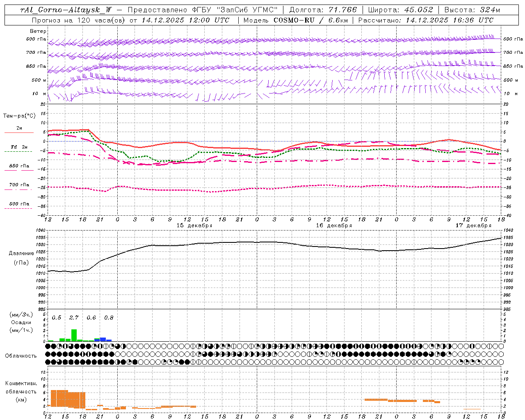525x420 pixels.
Task: Click the latitude value Широта: 45.052
Action: click(x=400, y=10)
